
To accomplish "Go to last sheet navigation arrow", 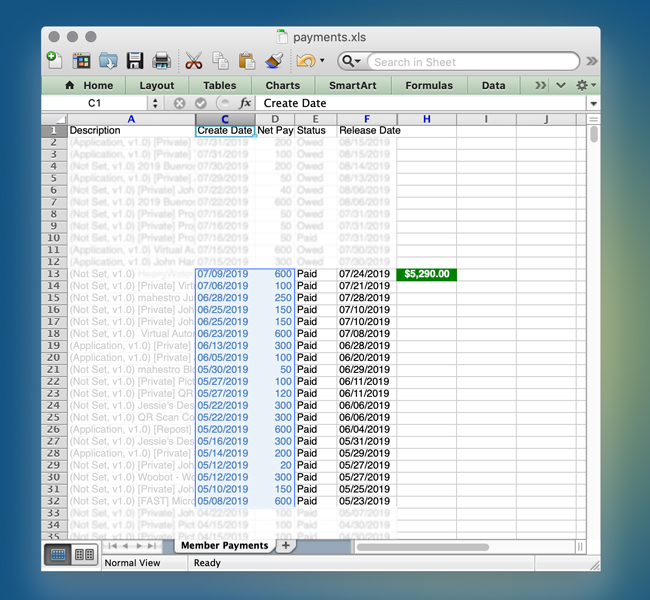I will (152, 546).
